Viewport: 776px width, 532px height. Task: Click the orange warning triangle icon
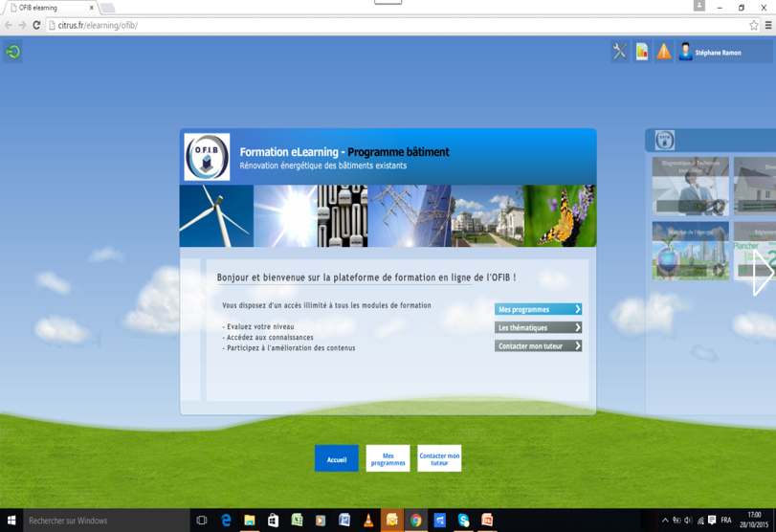664,53
